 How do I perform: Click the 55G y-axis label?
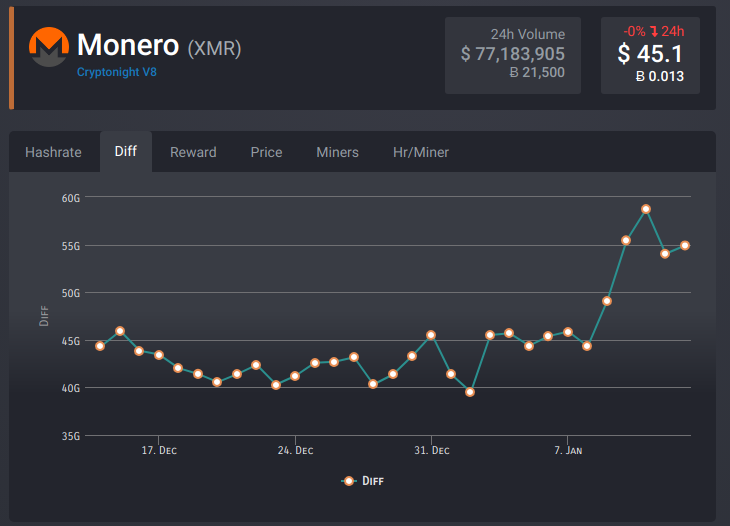click(71, 246)
